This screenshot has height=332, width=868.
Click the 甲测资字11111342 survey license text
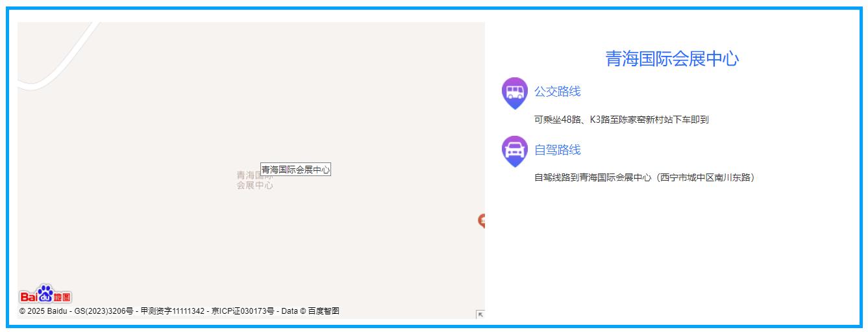click(172, 311)
